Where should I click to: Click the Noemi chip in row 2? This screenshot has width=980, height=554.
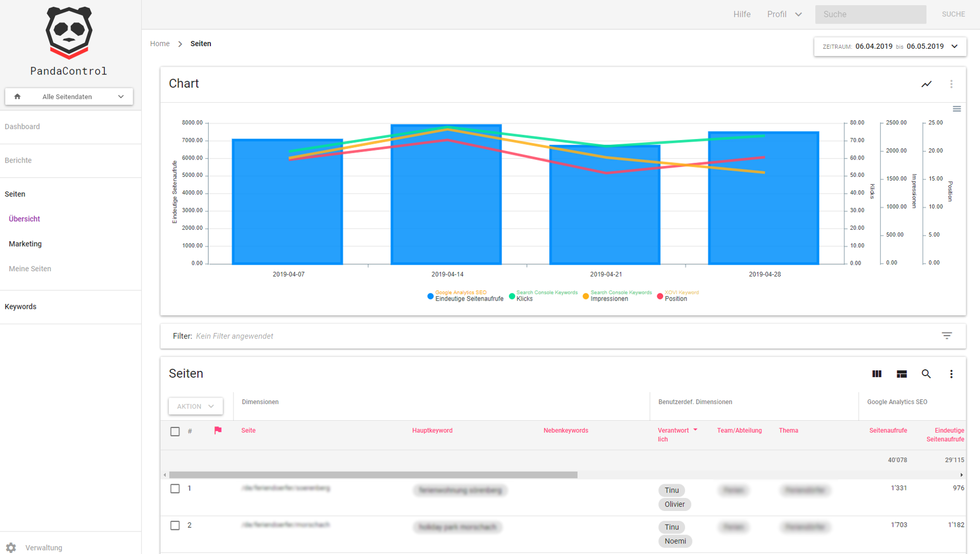pos(675,541)
